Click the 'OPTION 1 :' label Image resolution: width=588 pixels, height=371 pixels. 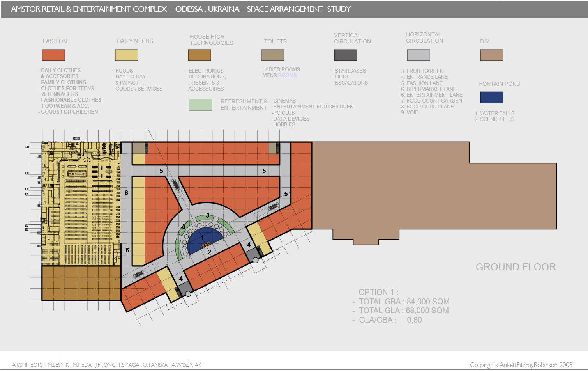pyautogui.click(x=378, y=292)
